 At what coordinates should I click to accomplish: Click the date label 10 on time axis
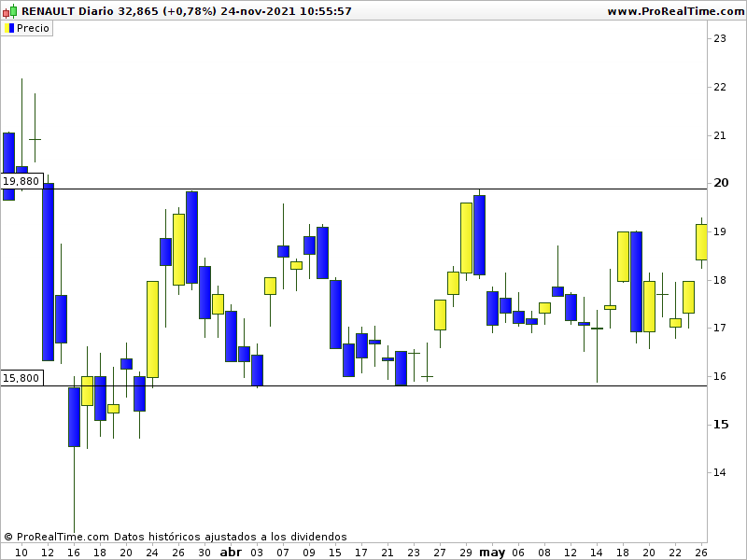[x=21, y=553]
